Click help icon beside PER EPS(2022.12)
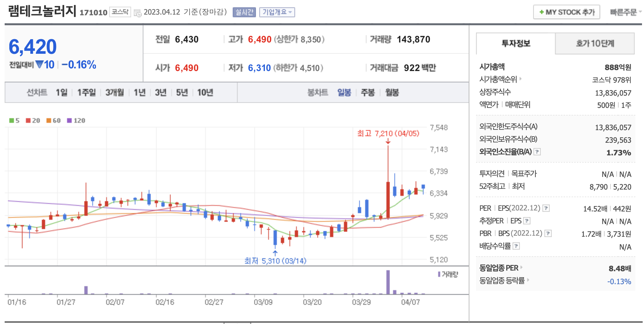Screen dimensions: 644x324 [x=546, y=208]
